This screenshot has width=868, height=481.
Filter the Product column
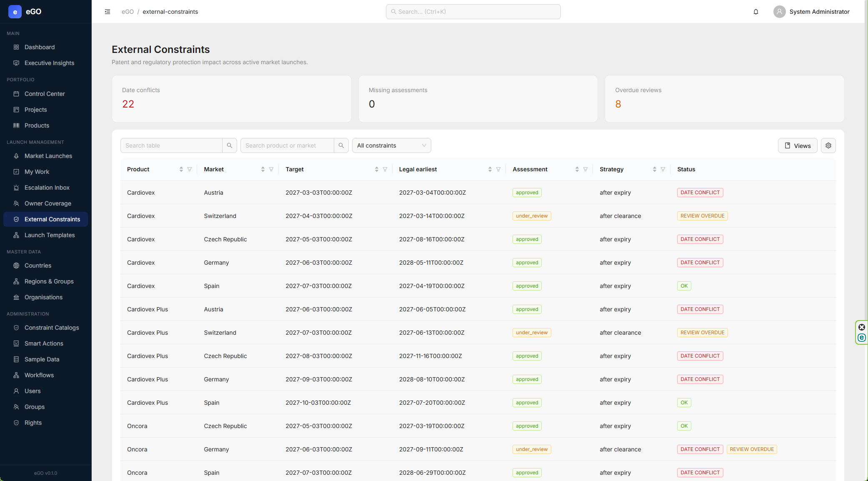(x=190, y=169)
